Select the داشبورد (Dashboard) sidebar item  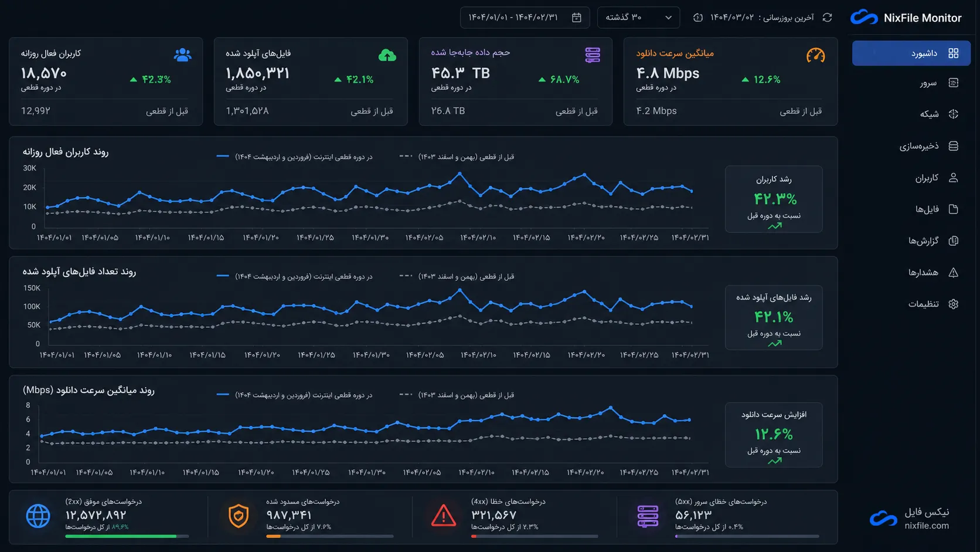[911, 53]
